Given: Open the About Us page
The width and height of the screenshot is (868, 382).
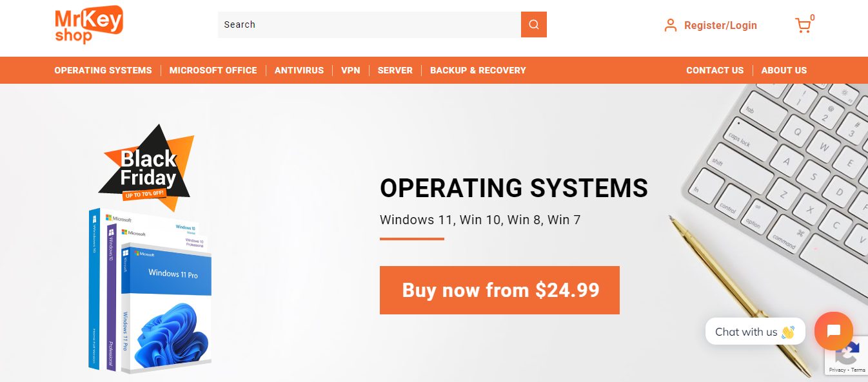Looking at the screenshot, I should coord(784,70).
